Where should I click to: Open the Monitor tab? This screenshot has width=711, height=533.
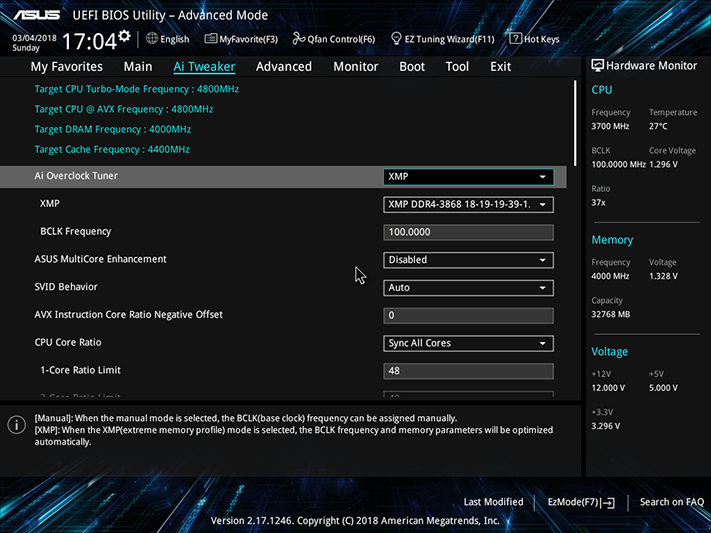356,67
